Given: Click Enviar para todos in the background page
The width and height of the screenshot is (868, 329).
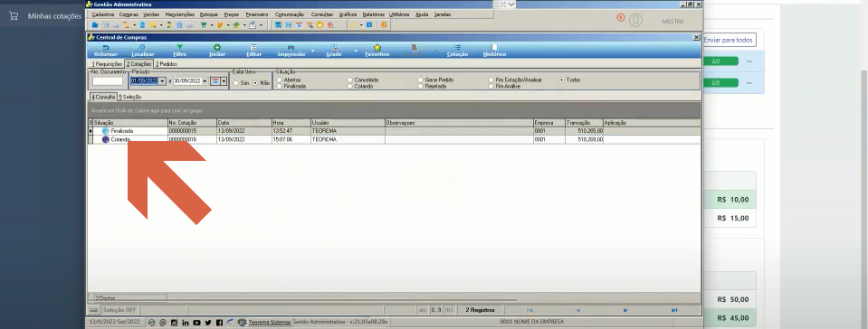Looking at the screenshot, I should coord(728,40).
